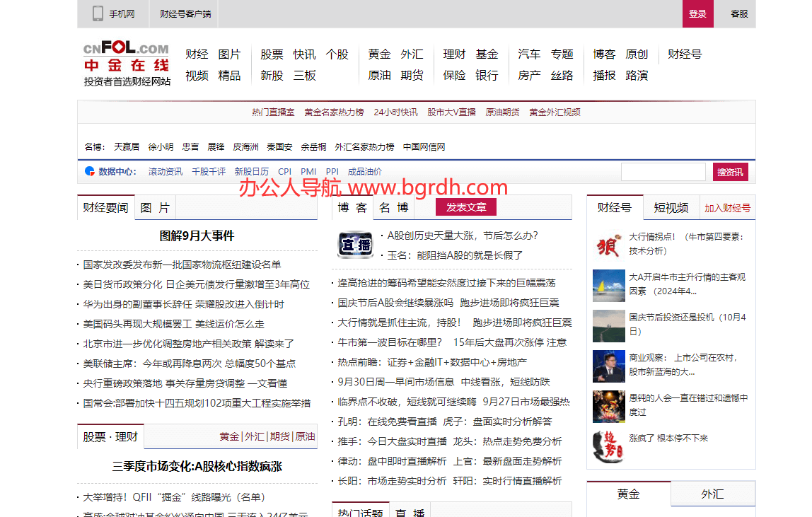812x517 pixels.
Task: Click the red 登录 login button
Action: click(697, 13)
